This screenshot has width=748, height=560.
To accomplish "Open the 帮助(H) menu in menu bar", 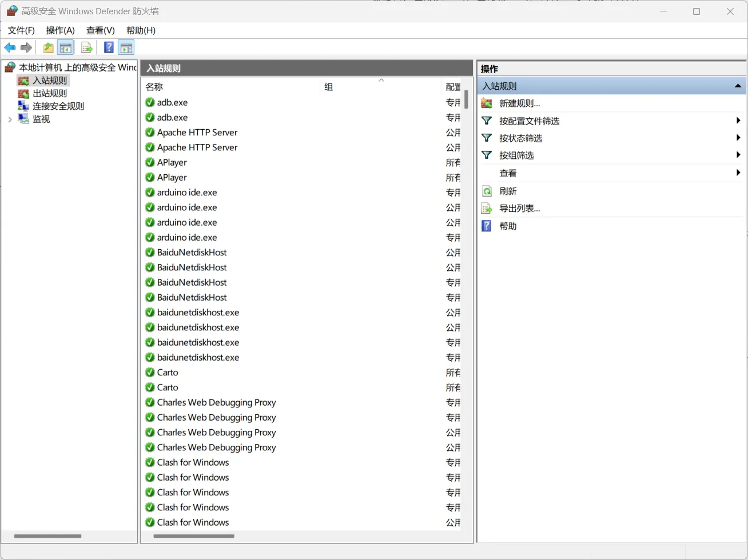I will tap(141, 30).
